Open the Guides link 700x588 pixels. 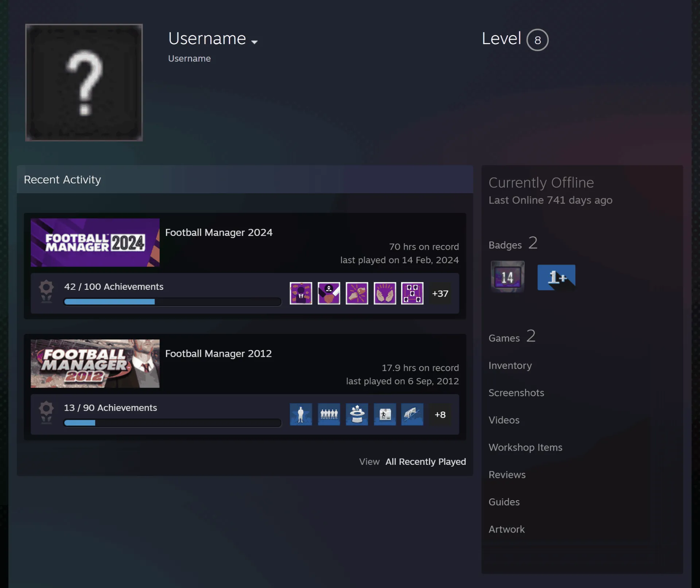(504, 502)
